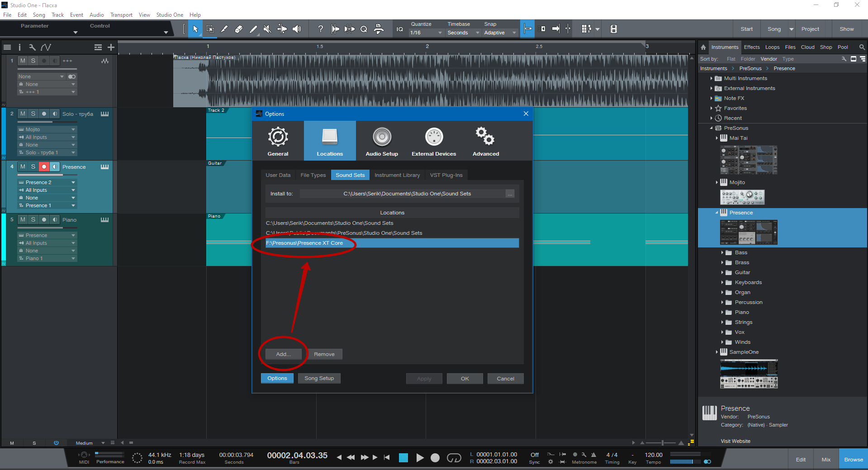Click the Record transport button
The image size is (868, 470).
435,458
